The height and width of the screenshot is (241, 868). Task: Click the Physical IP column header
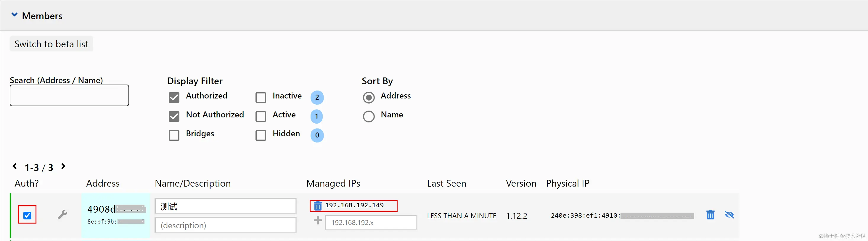(568, 183)
